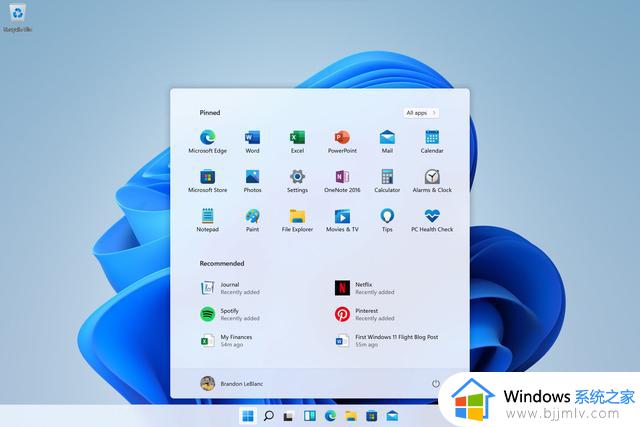Open the recommended Journal app
This screenshot has width=640, height=427.
[x=230, y=288]
